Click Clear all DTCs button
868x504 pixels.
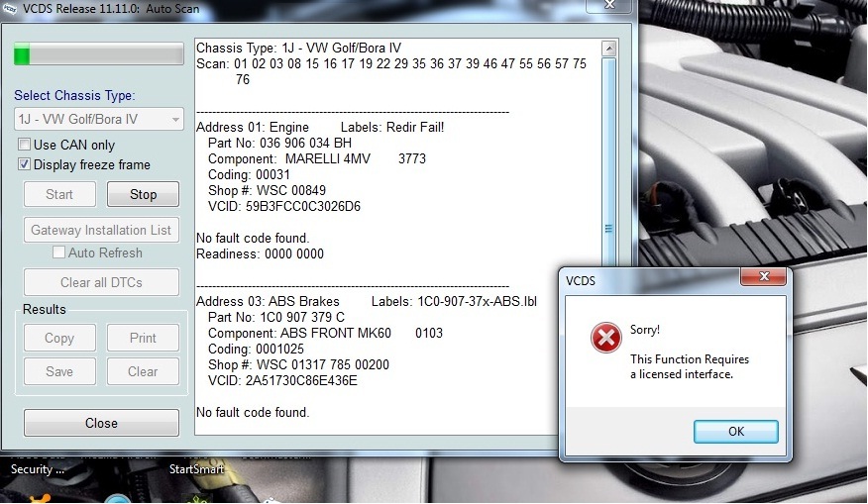101,282
